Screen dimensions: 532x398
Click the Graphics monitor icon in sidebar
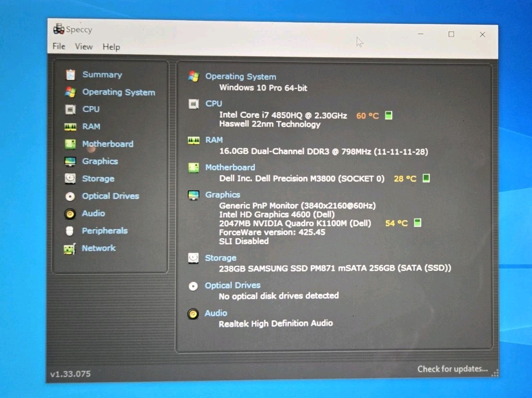point(70,161)
